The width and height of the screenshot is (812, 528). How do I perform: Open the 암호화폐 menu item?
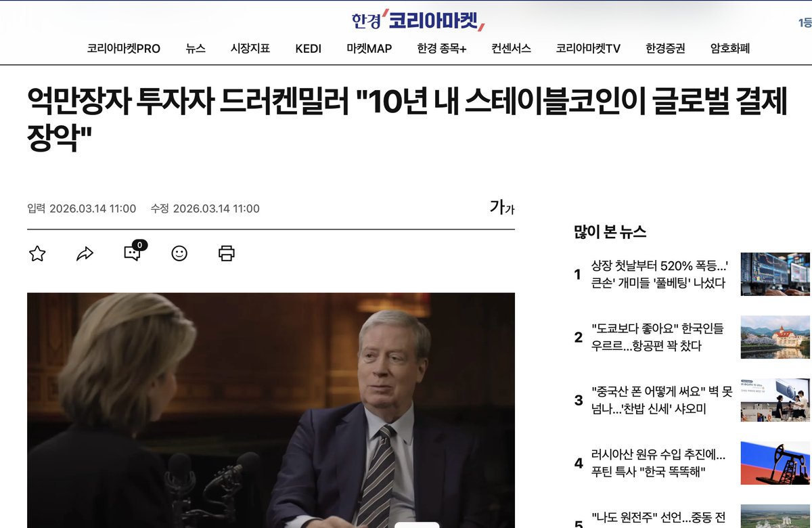[730, 49]
